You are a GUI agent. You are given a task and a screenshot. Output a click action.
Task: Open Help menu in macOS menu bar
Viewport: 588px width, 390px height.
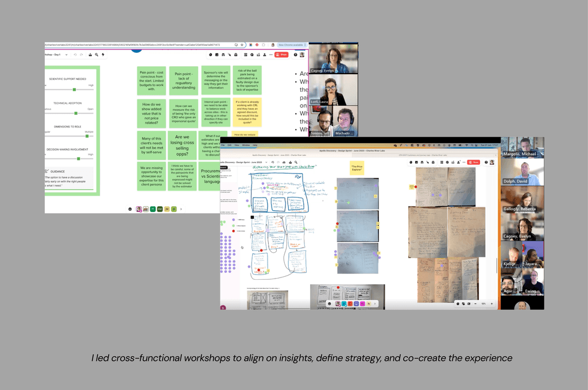(x=255, y=145)
